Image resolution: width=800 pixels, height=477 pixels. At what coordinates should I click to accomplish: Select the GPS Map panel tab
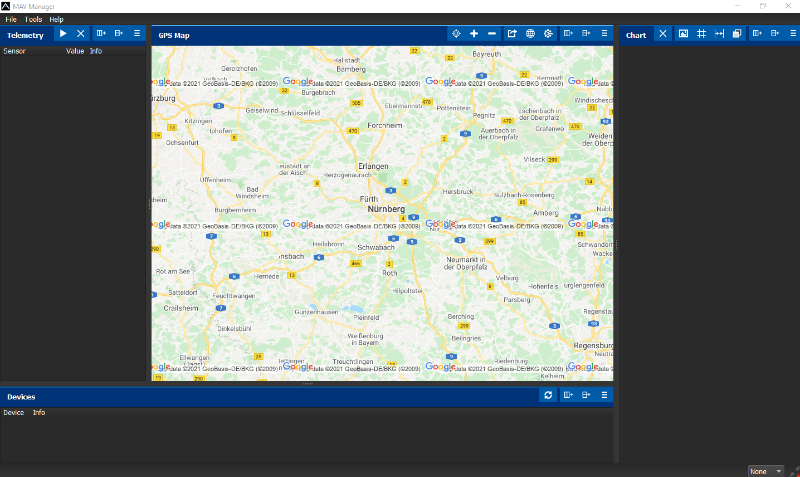[174, 35]
